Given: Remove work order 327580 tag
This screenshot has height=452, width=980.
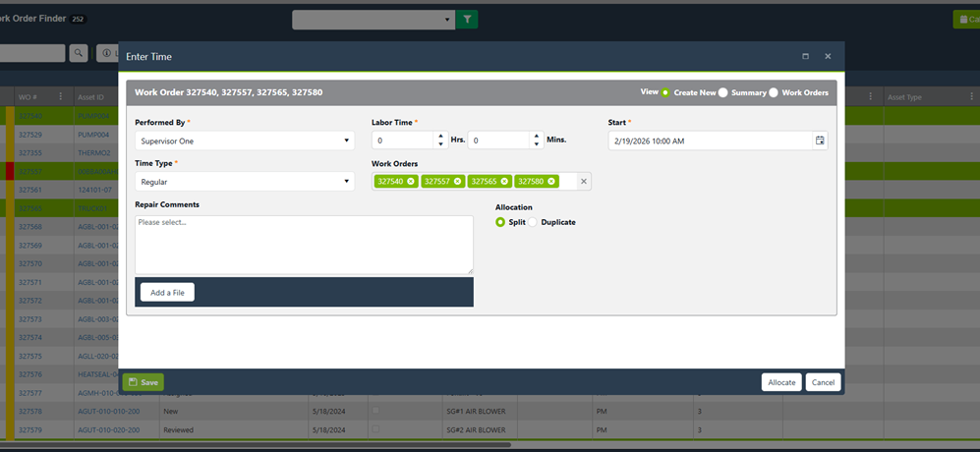Looking at the screenshot, I should (551, 181).
